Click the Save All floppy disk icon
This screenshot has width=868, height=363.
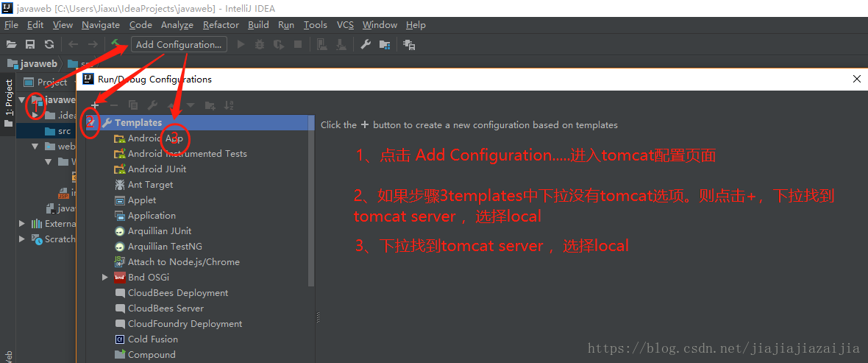click(30, 44)
